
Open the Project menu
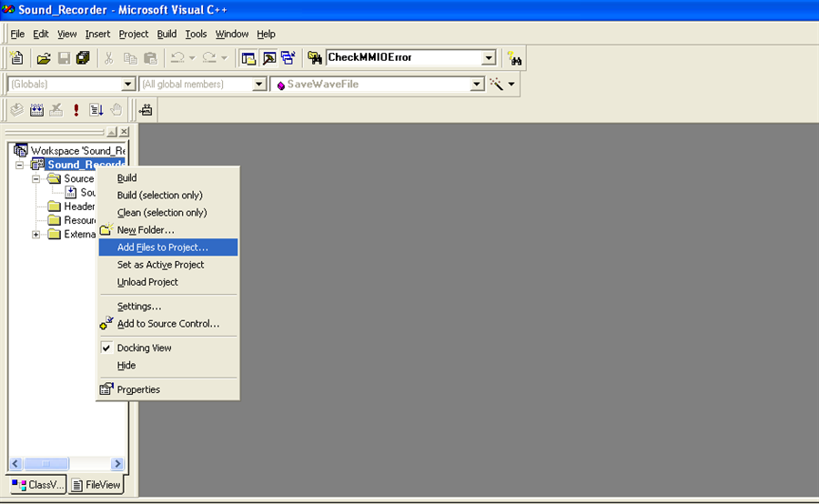(x=134, y=34)
